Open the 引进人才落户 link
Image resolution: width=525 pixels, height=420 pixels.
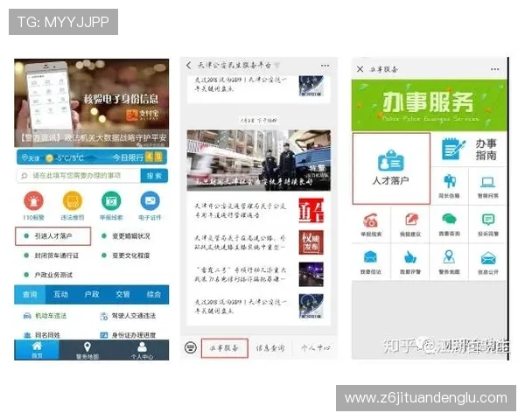click(52, 236)
